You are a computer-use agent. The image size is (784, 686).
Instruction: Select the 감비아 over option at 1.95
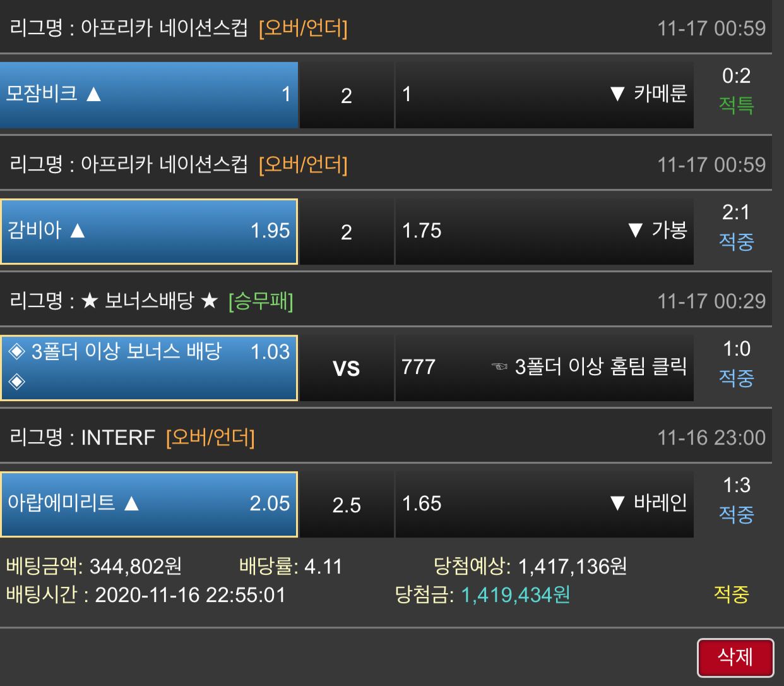point(149,231)
